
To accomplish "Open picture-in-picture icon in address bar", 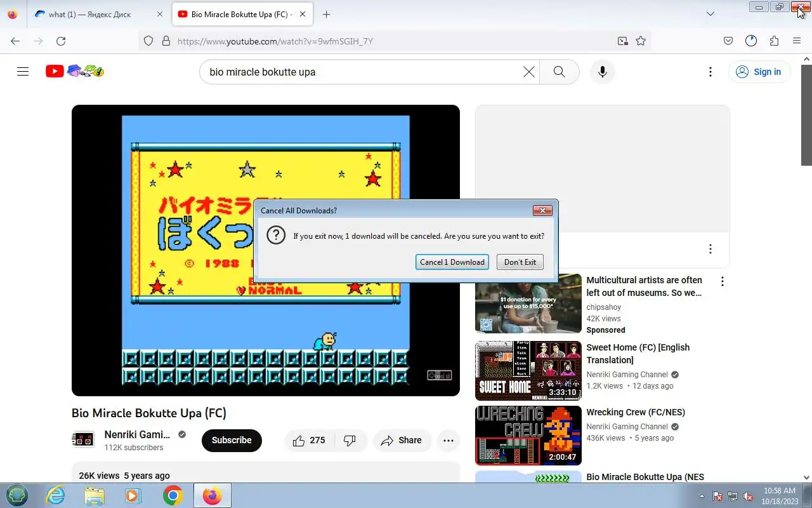I will point(623,41).
